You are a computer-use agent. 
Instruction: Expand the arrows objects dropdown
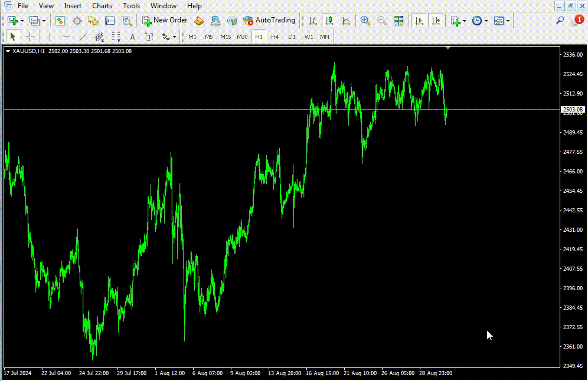(x=174, y=37)
